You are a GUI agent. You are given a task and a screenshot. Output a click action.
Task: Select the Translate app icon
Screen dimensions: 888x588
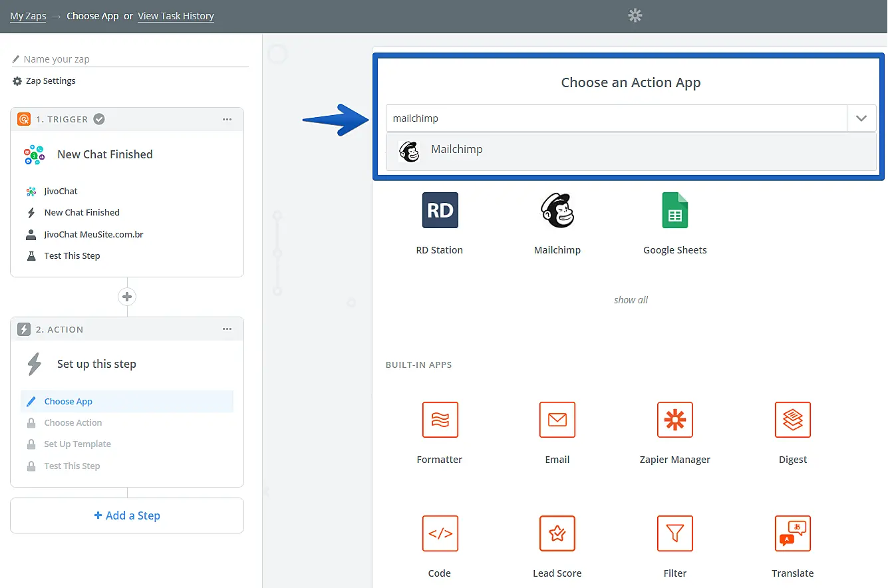tap(792, 533)
